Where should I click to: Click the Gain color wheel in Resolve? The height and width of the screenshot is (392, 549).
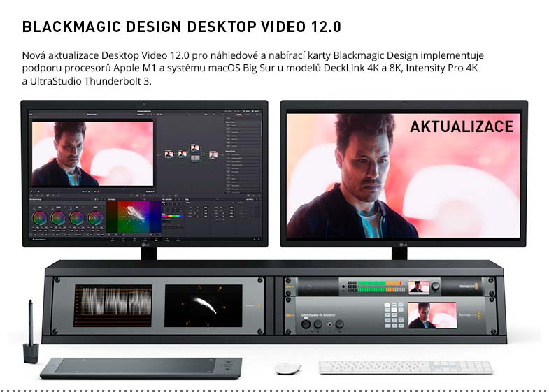76,218
